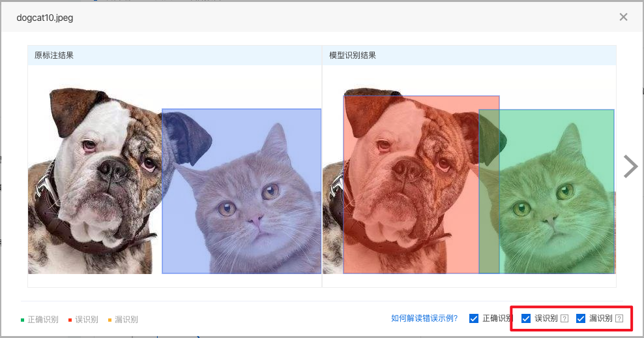Select the blue cat annotation box in 原标注结果

pyautogui.click(x=241, y=191)
